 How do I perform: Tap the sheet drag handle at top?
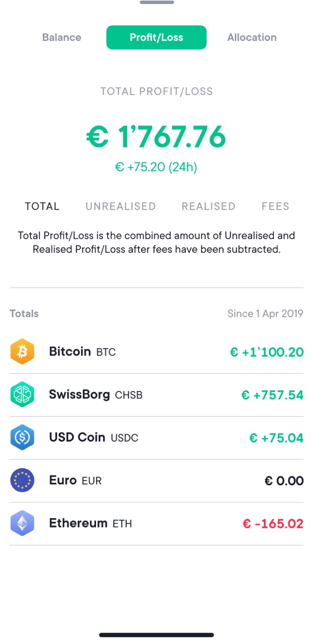coord(157,3)
